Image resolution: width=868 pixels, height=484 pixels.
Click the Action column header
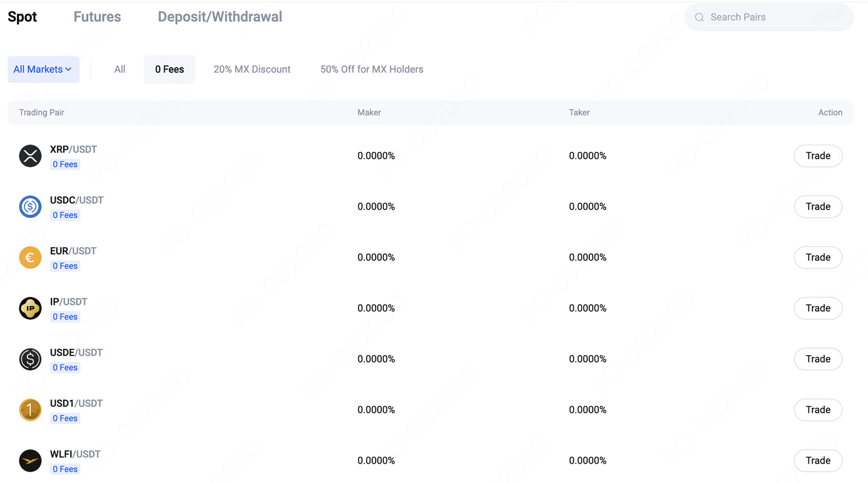(830, 113)
